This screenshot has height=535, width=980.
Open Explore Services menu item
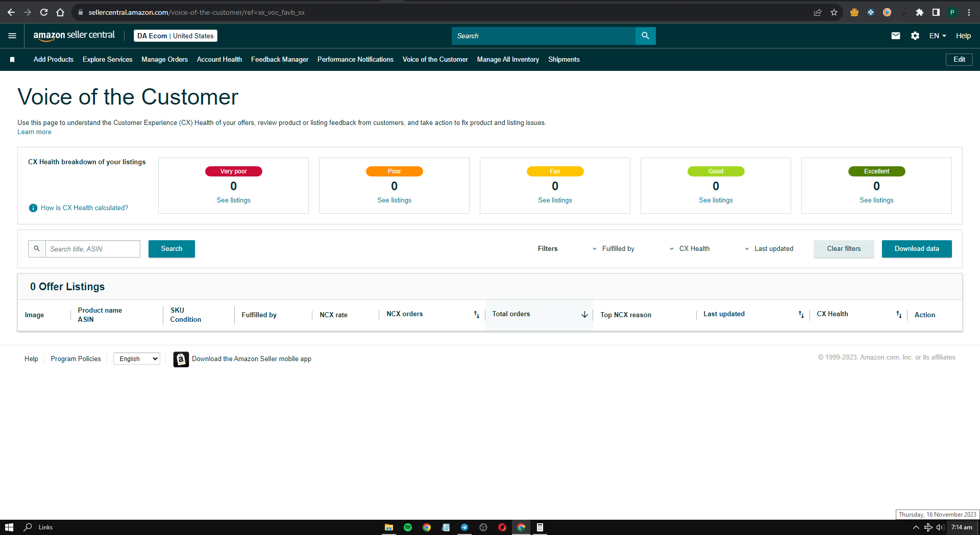click(x=108, y=60)
